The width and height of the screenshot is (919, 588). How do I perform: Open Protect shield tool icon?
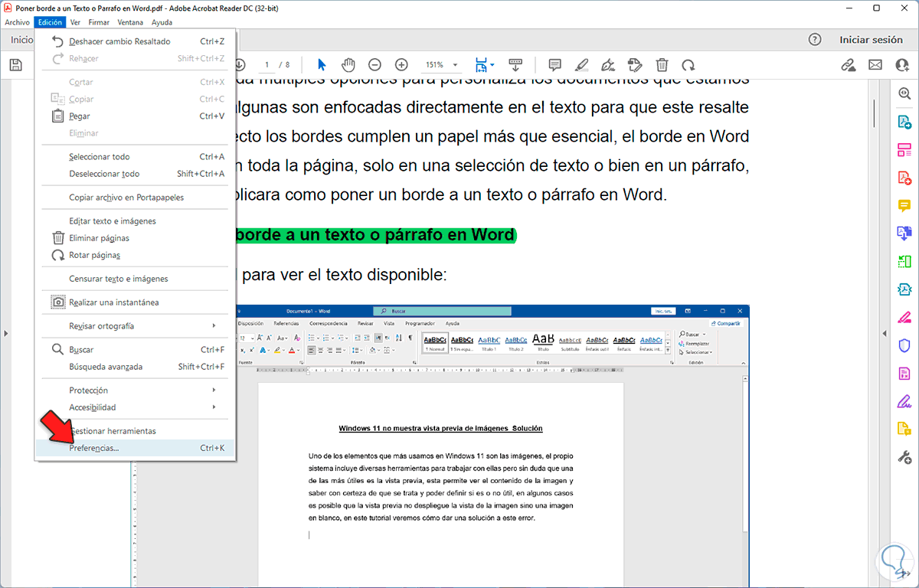904,345
